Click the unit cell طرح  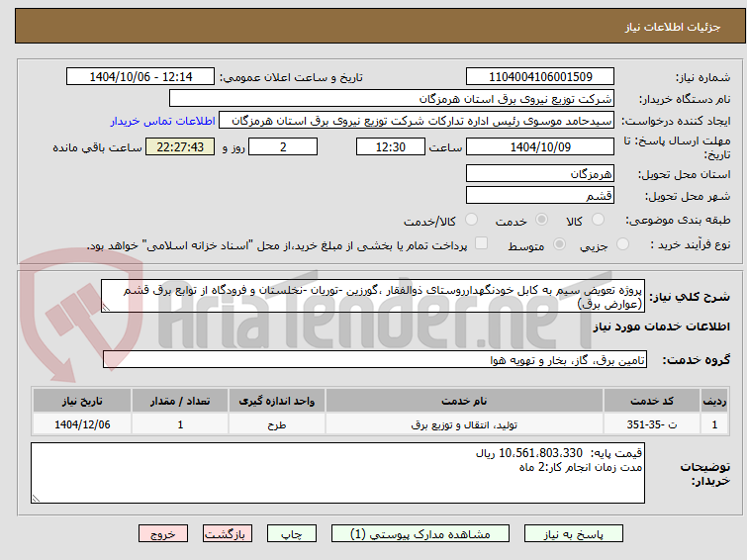point(277,424)
